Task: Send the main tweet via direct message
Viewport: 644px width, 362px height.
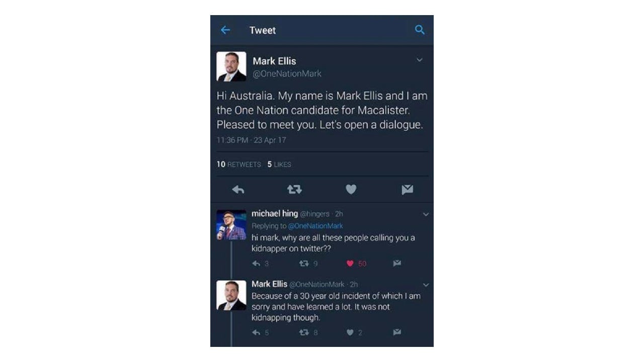Action: point(408,190)
